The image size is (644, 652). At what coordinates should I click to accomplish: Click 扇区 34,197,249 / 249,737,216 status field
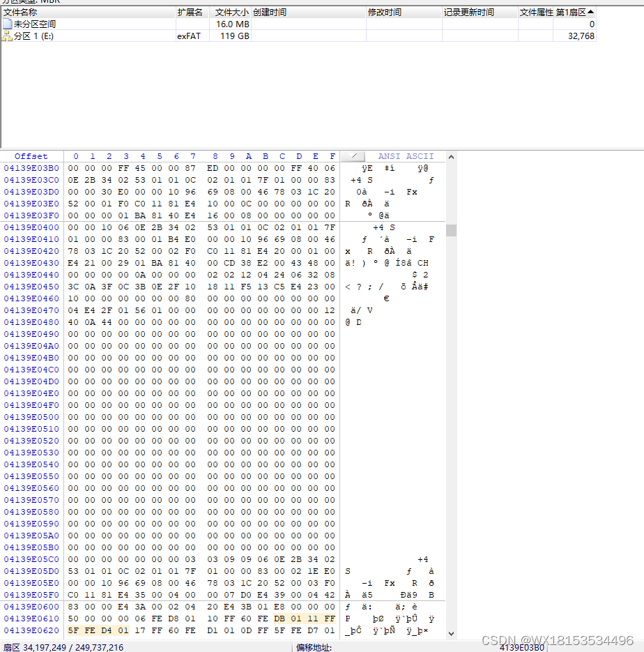click(63, 647)
